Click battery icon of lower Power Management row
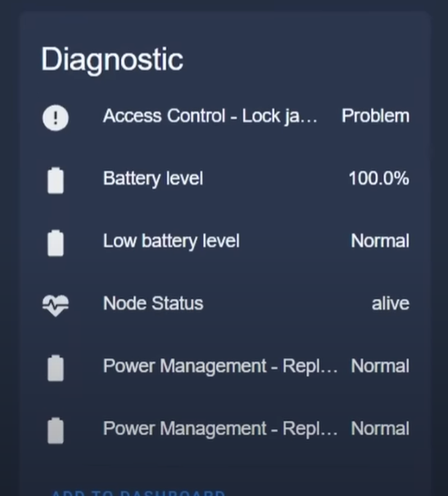This screenshot has width=448, height=496. click(x=56, y=430)
